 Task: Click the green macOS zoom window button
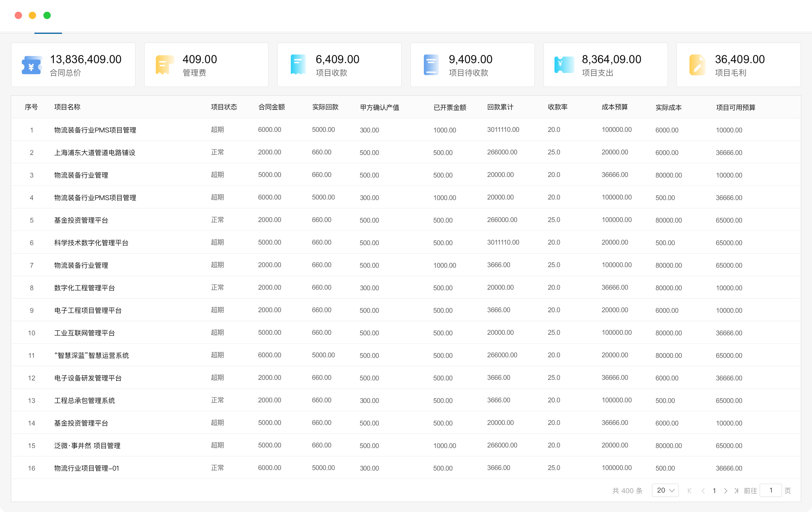[47, 15]
